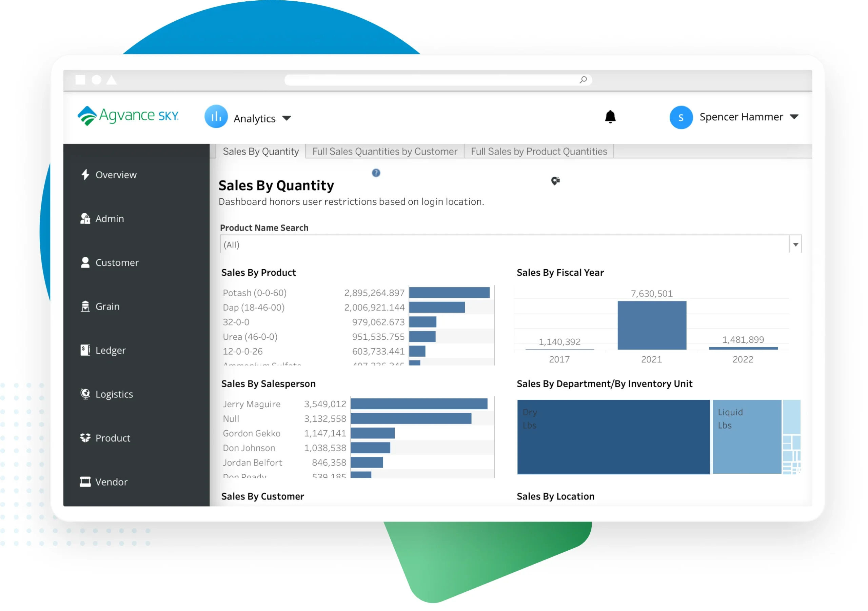Click the 2021 fiscal year bar
868x611 pixels.
(652, 325)
